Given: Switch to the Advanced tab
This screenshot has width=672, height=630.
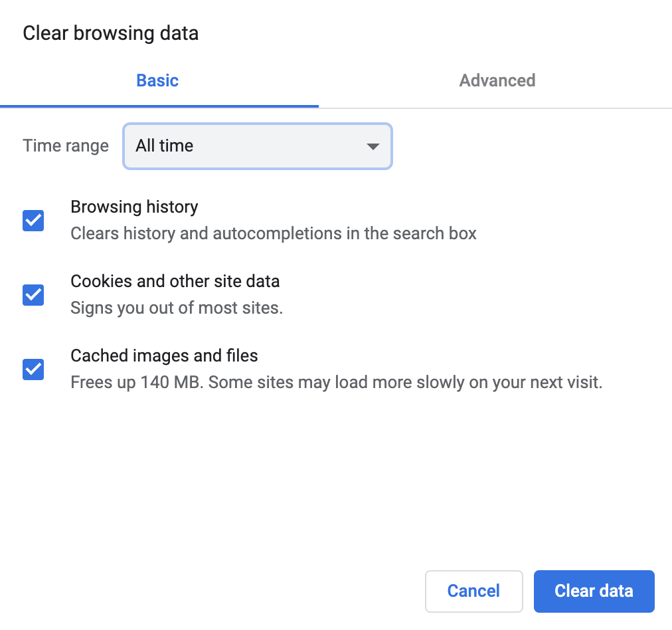Looking at the screenshot, I should (x=497, y=80).
